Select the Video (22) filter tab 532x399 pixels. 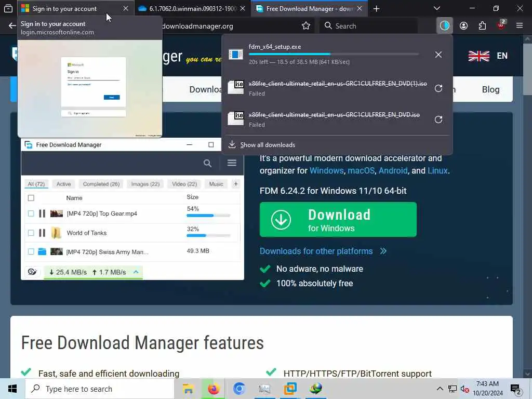184,184
